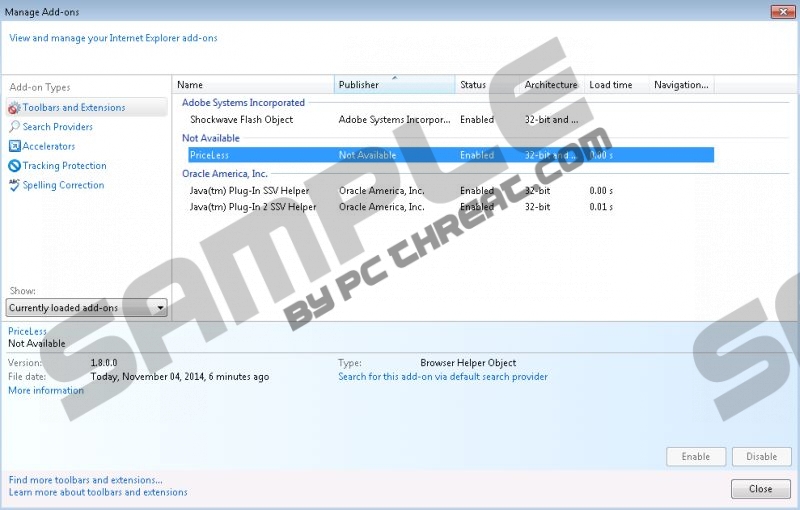Click the Tracking Protection icon
Image resolution: width=800 pixels, height=510 pixels.
[14, 166]
